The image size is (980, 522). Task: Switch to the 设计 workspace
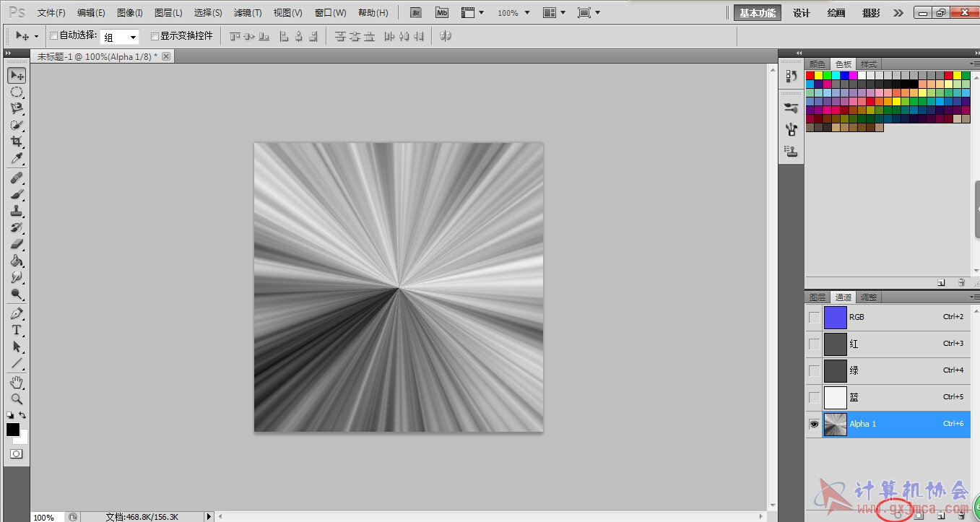tap(802, 13)
